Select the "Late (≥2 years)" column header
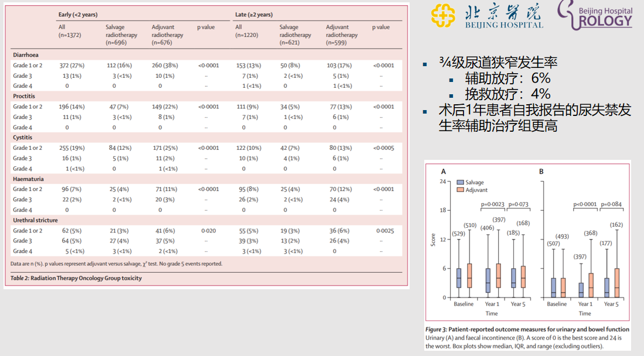644x356 pixels. 254,15
